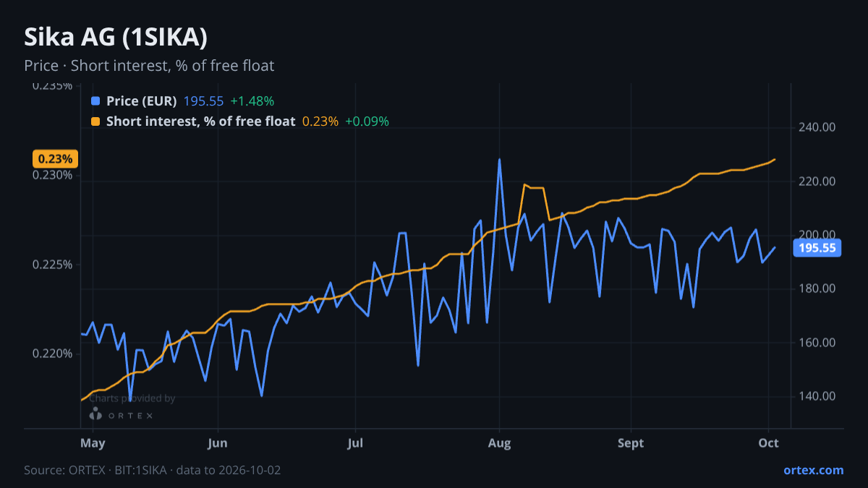
Task: Select the 195.55 blue price badge
Action: coord(817,248)
